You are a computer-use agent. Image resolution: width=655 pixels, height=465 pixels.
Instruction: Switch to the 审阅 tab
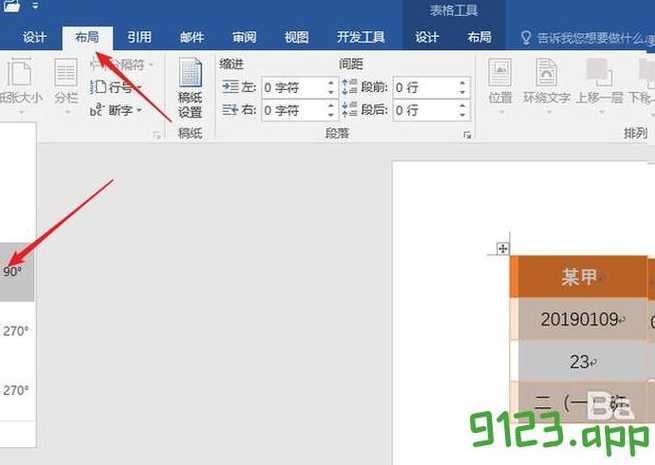coord(244,38)
